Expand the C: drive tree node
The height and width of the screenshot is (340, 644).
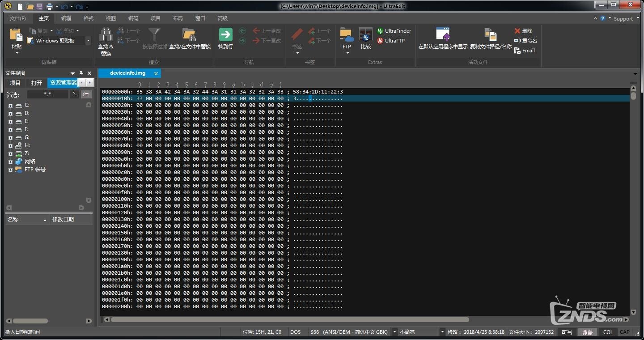coord(10,105)
